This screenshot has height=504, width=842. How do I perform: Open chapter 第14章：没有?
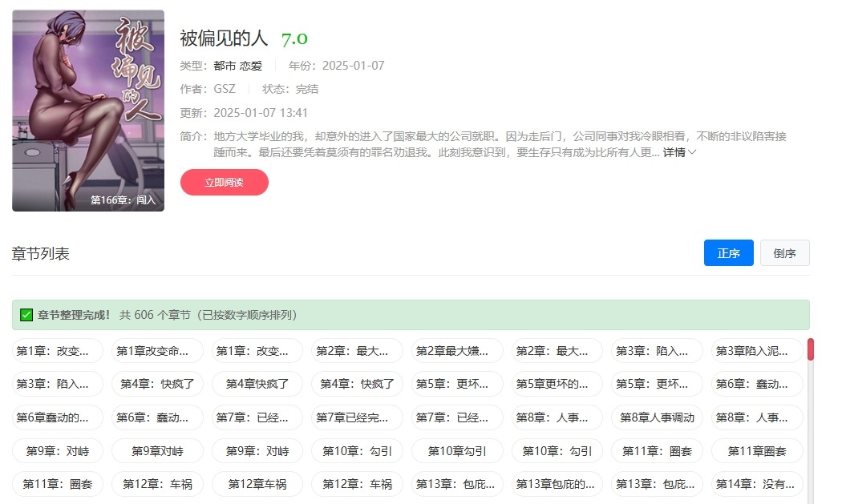click(x=756, y=484)
